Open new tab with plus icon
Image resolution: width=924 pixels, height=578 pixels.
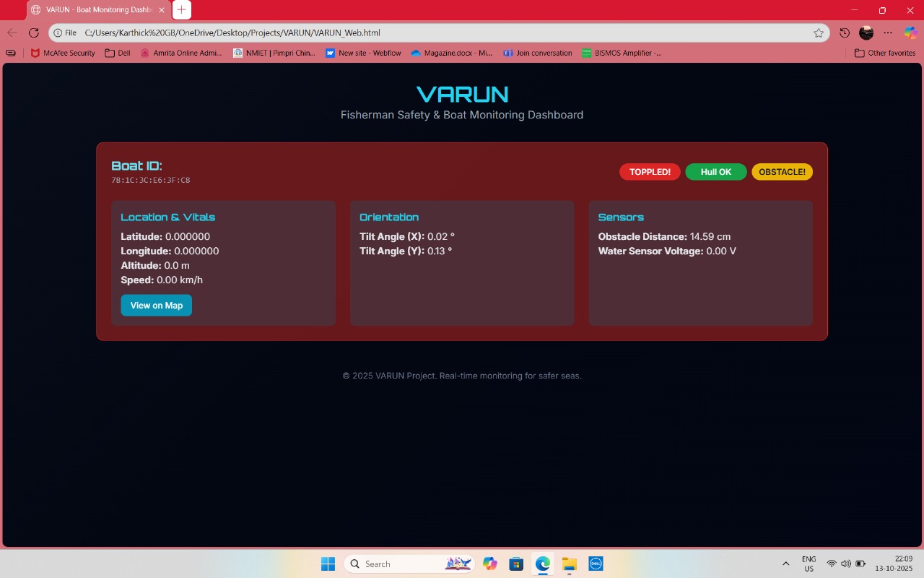pos(182,10)
